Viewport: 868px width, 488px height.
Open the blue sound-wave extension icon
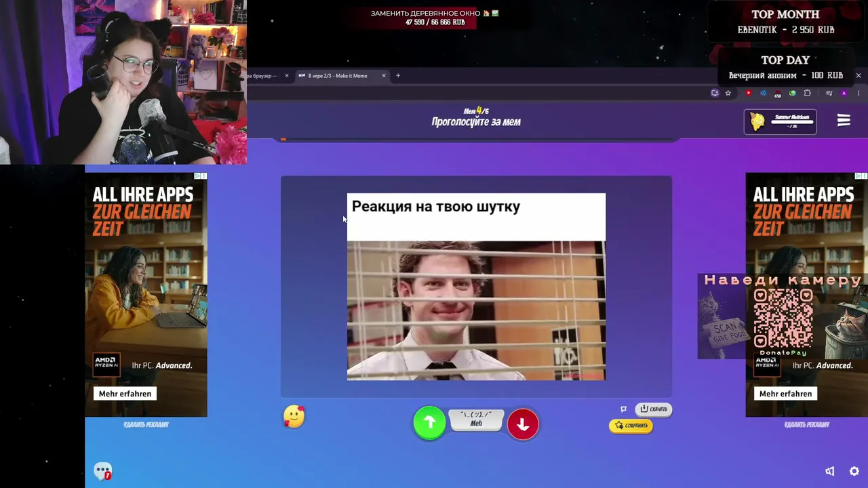coord(763,93)
